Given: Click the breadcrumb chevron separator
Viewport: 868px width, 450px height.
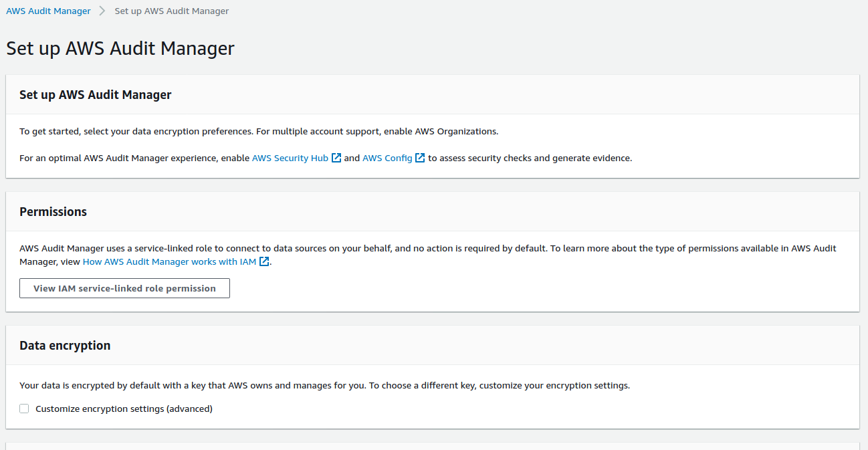Looking at the screenshot, I should coord(102,11).
